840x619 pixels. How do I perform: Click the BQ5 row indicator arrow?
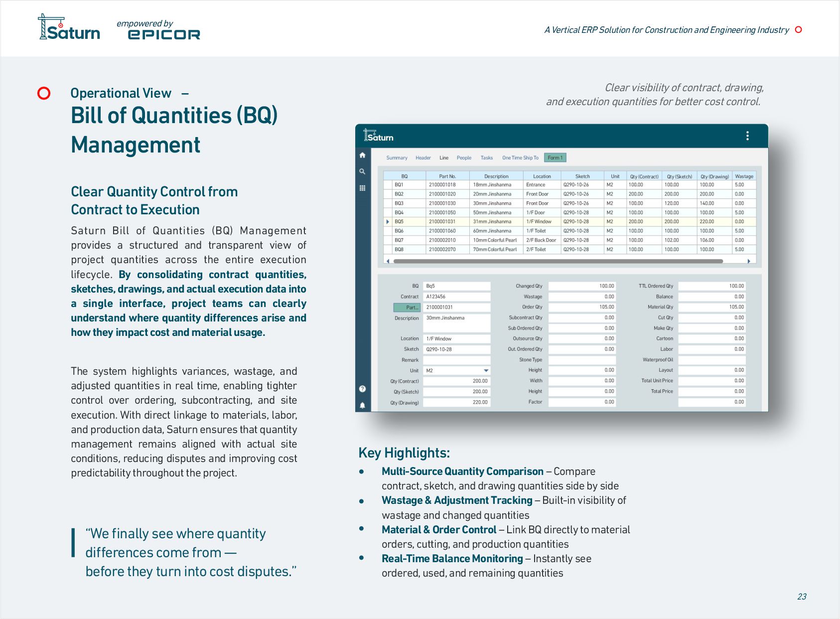[x=388, y=222]
